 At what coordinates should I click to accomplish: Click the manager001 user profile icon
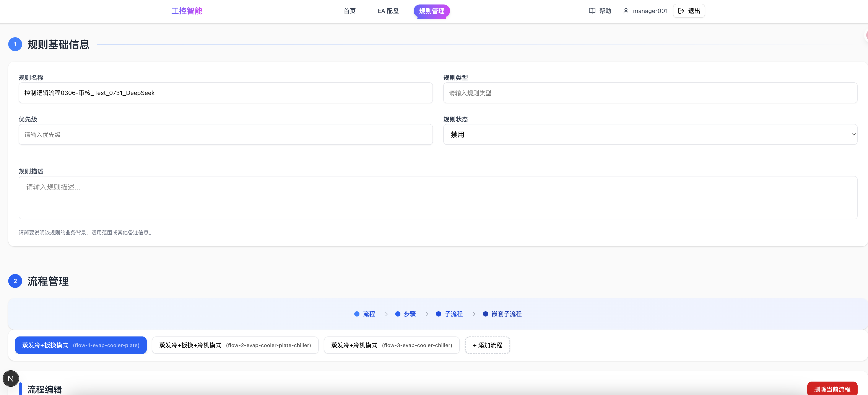point(626,10)
